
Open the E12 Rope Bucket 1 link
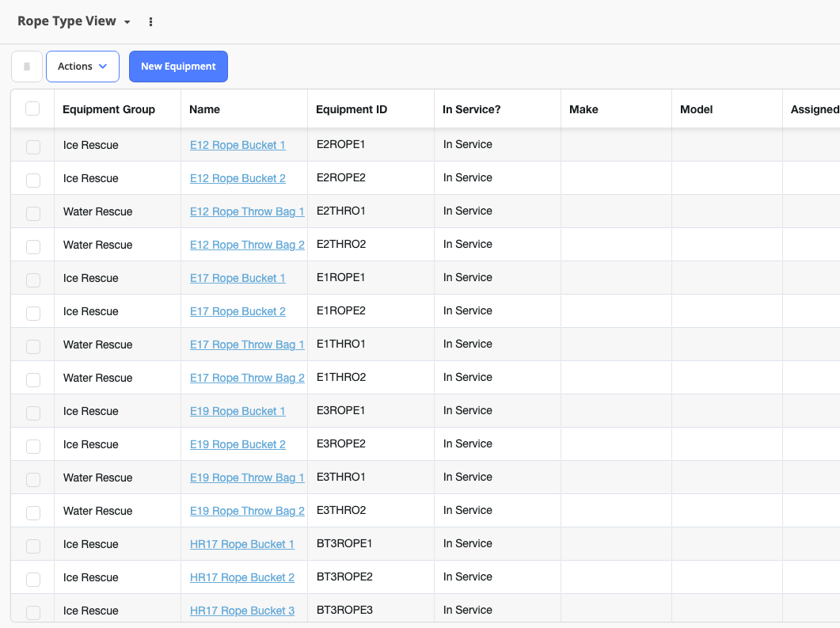tap(238, 145)
